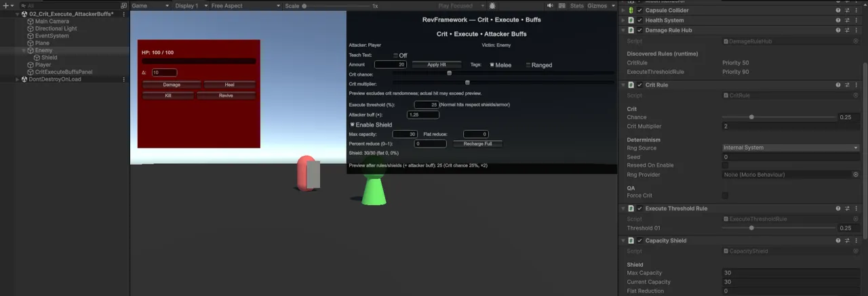Click the Damage button in HP panel

(x=172, y=85)
